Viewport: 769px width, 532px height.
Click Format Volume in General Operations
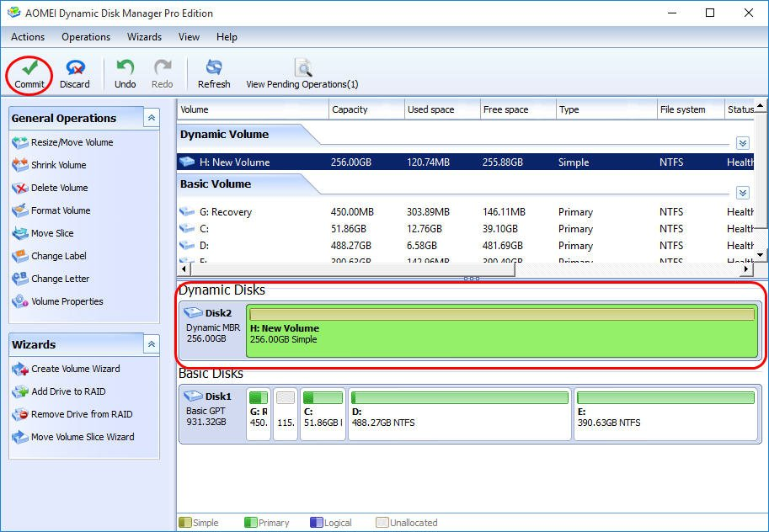[61, 210]
